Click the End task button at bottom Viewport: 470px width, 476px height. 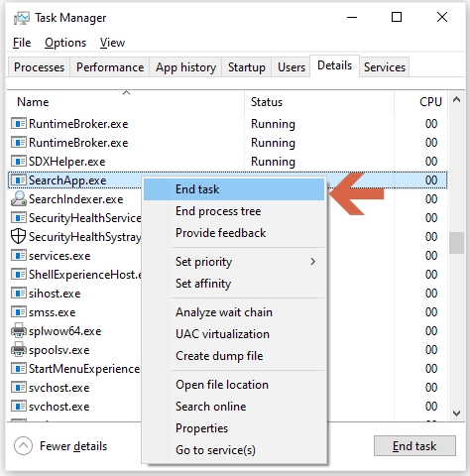(414, 446)
